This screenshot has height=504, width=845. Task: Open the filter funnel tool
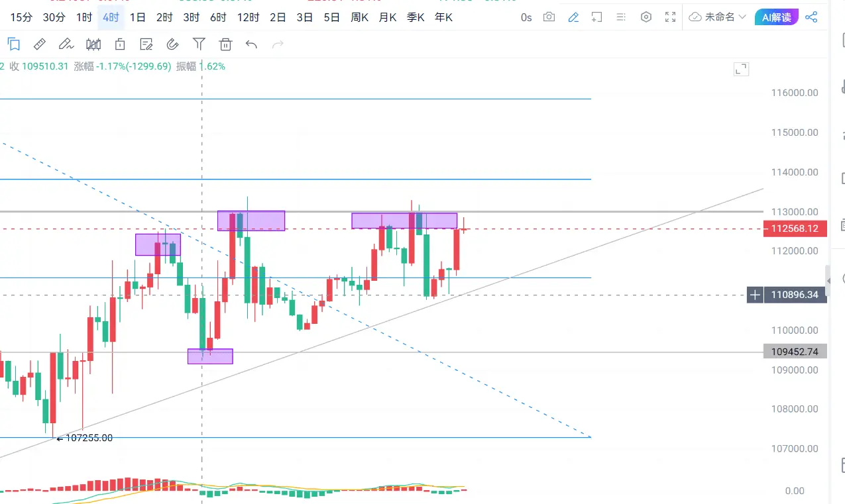pyautogui.click(x=199, y=44)
